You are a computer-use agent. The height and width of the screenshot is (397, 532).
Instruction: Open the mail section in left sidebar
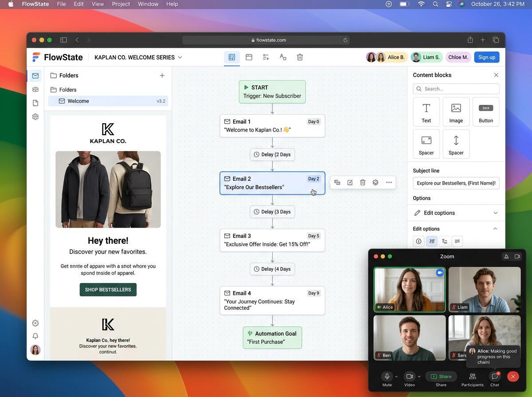[x=35, y=76]
